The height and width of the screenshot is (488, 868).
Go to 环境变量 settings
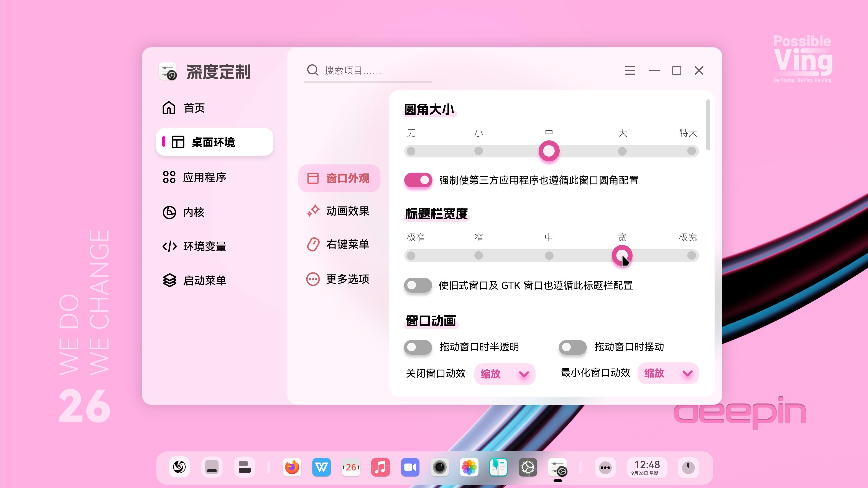pyautogui.click(x=194, y=247)
